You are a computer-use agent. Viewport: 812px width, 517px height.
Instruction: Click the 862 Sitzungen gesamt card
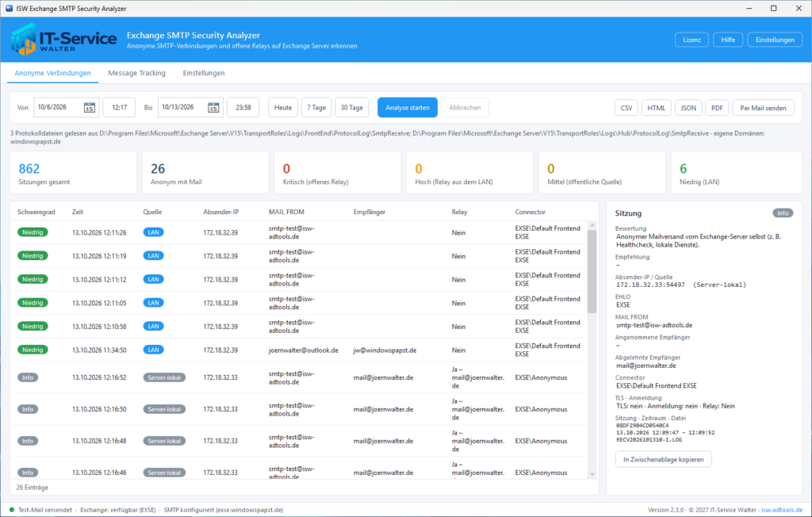coord(73,173)
